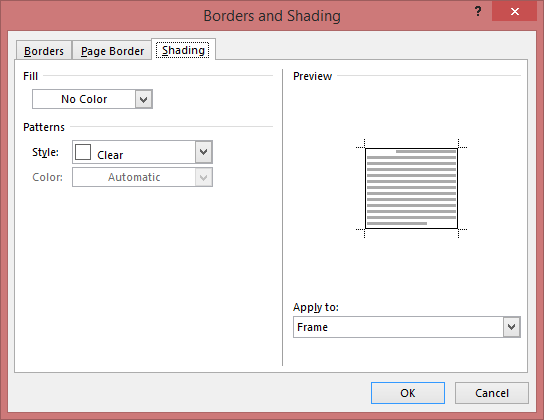The height and width of the screenshot is (420, 544).
Task: Dismiss the dialog with Cancel
Action: point(492,393)
